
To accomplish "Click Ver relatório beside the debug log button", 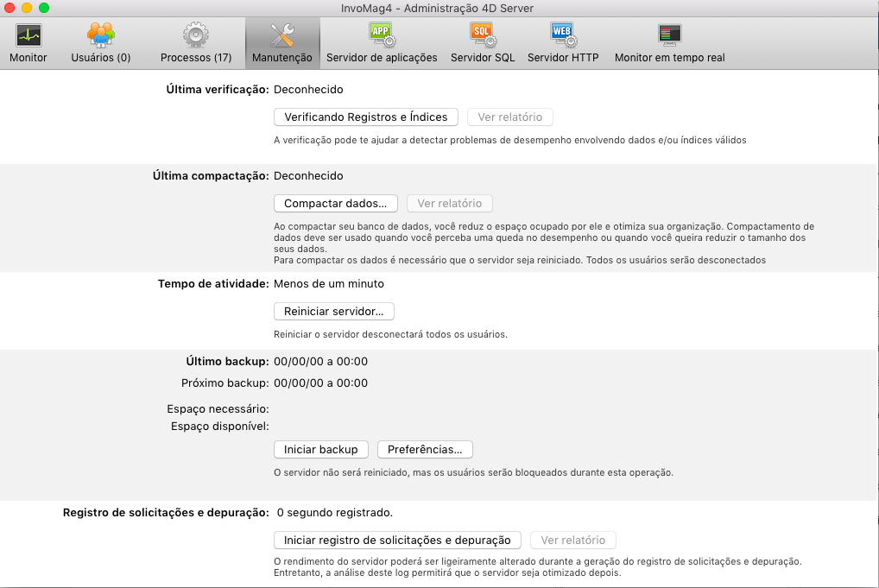I will 572,541.
